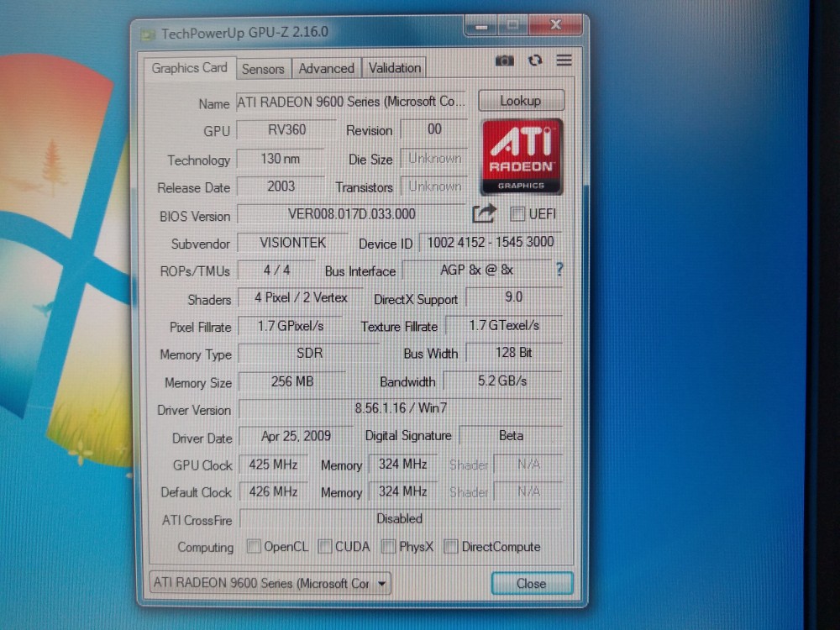The image size is (840, 630).
Task: Open the ATI RADEON 9600 adapter dropdown
Action: coord(270,583)
